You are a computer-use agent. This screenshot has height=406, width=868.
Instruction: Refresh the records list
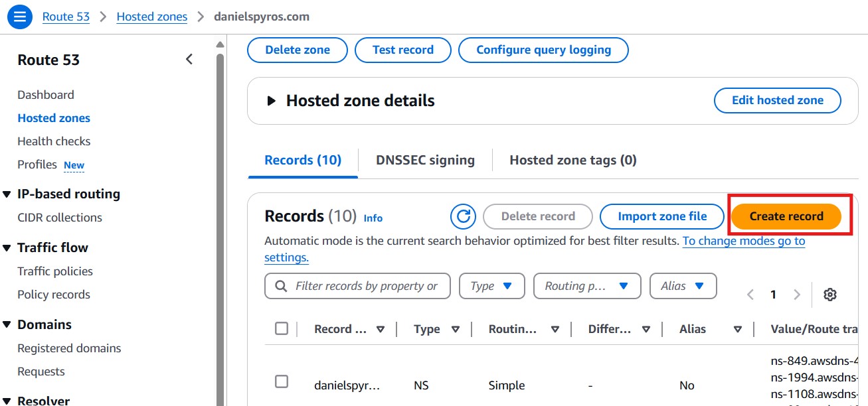pos(463,216)
